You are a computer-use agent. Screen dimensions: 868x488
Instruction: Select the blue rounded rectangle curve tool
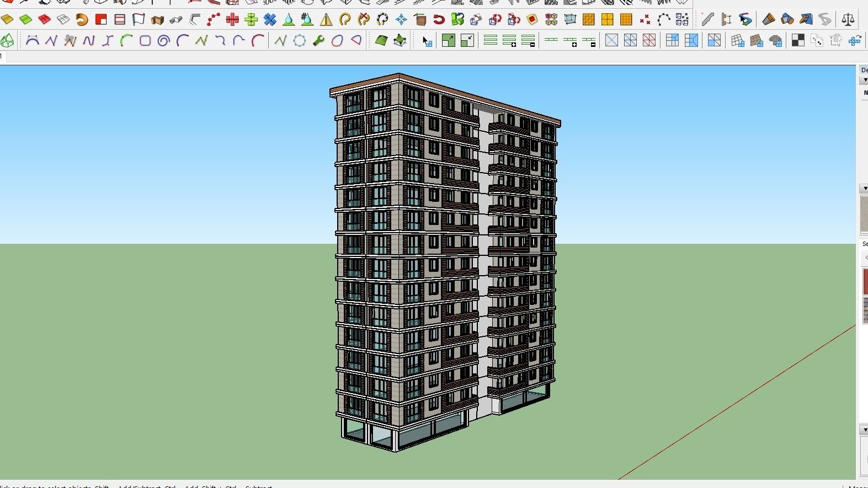click(145, 40)
